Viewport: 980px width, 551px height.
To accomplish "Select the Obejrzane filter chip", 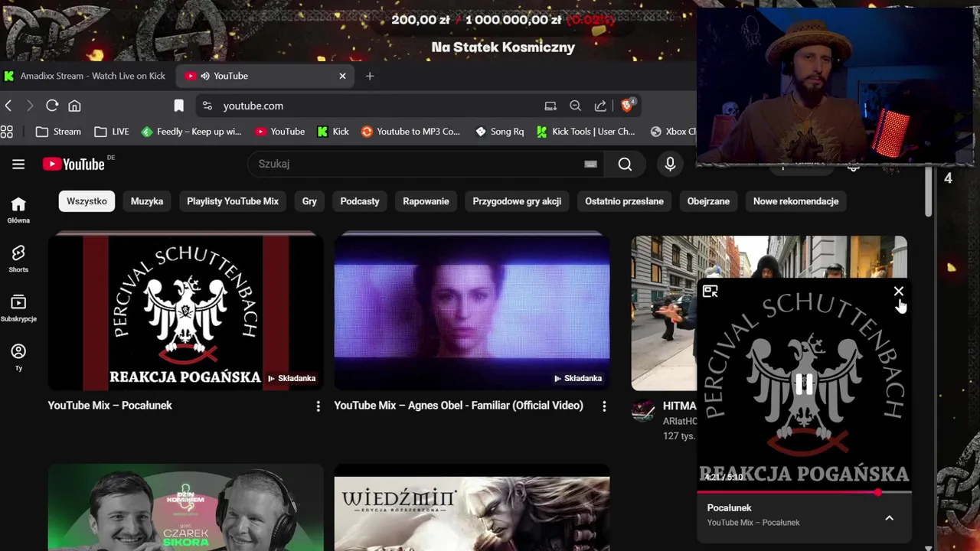I will 708,201.
